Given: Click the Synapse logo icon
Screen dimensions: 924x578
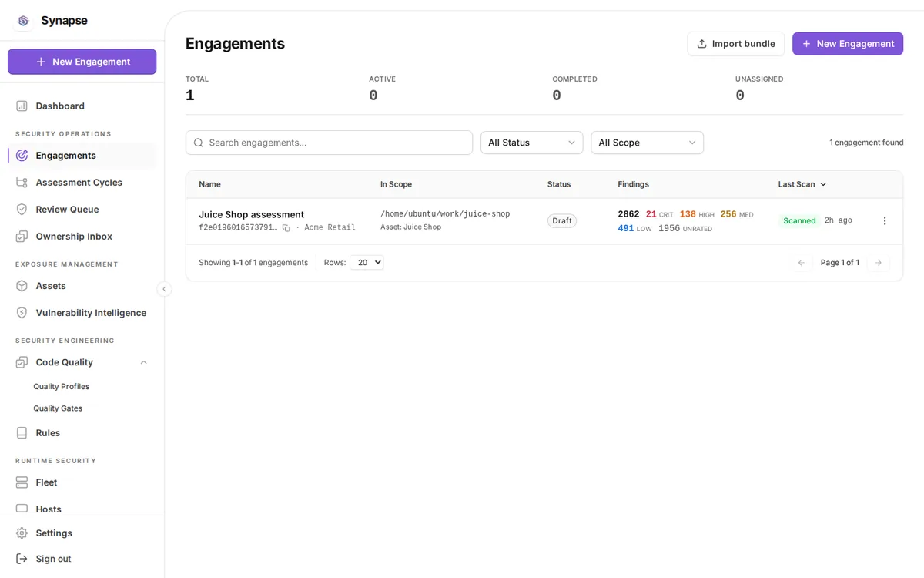Looking at the screenshot, I should tap(23, 21).
